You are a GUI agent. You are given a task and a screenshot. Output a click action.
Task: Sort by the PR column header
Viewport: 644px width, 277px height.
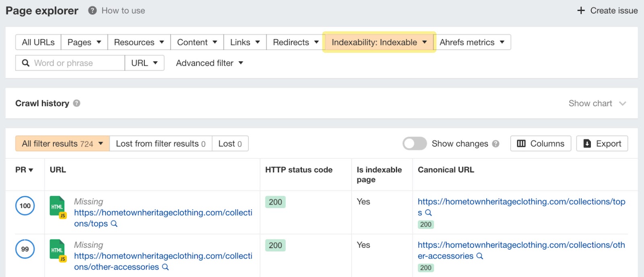click(x=24, y=170)
